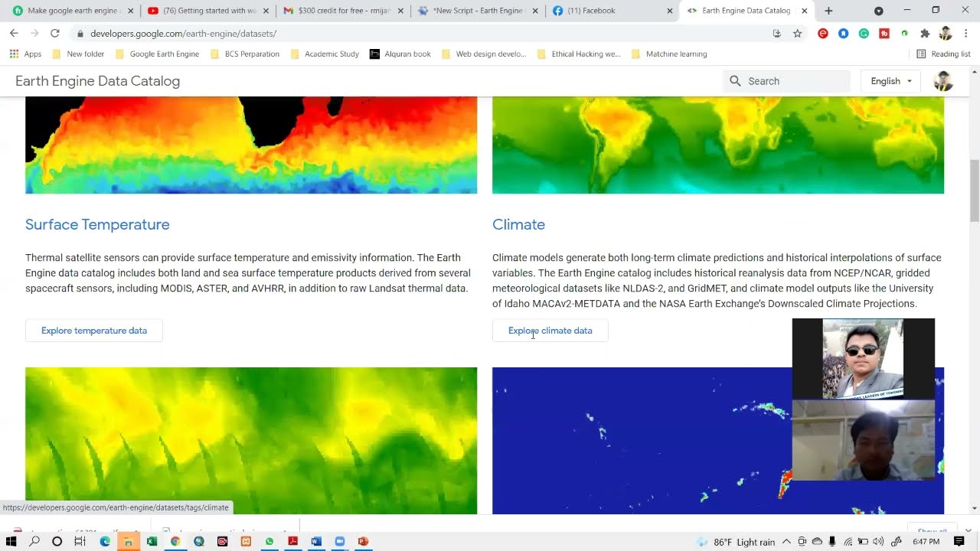The height and width of the screenshot is (551, 980).
Task: Open the 'Alquran book' bookmark
Action: (x=400, y=54)
